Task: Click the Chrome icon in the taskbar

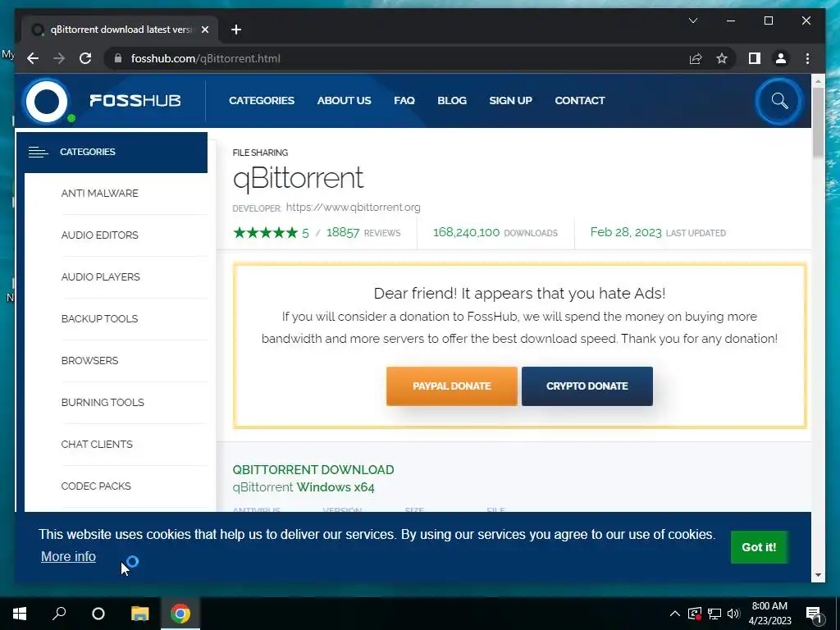Action: (180, 614)
